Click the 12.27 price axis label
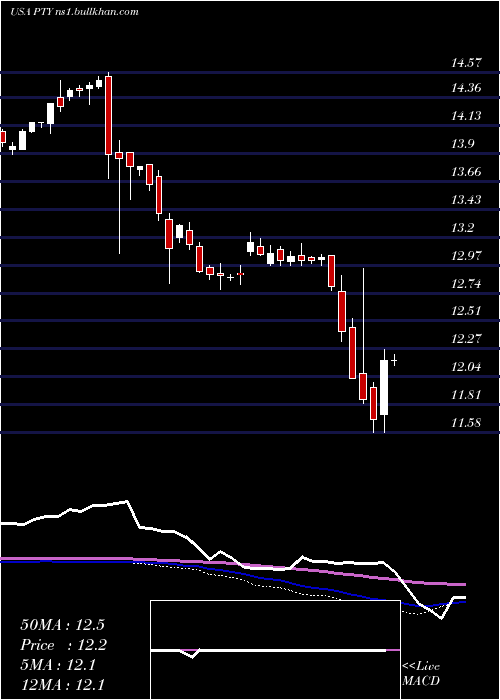This screenshot has height=700, width=500. pos(467,339)
